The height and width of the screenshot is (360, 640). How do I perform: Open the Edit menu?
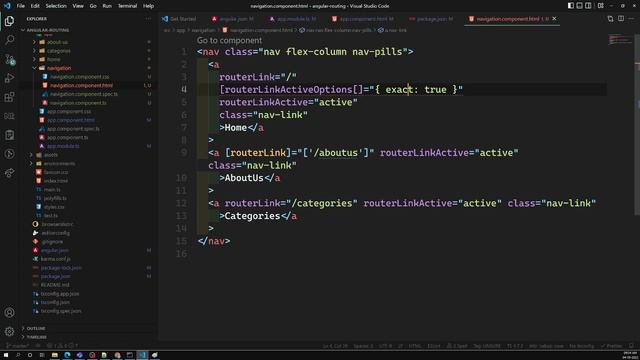35,6
